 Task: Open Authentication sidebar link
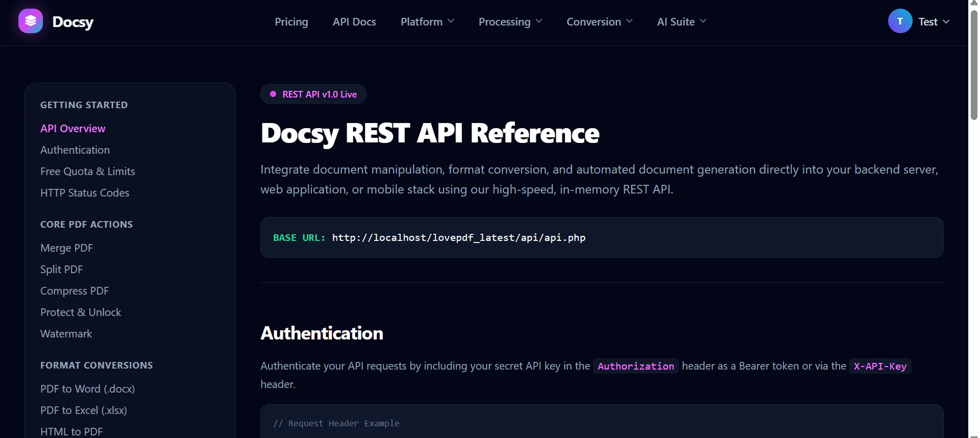[x=75, y=150]
